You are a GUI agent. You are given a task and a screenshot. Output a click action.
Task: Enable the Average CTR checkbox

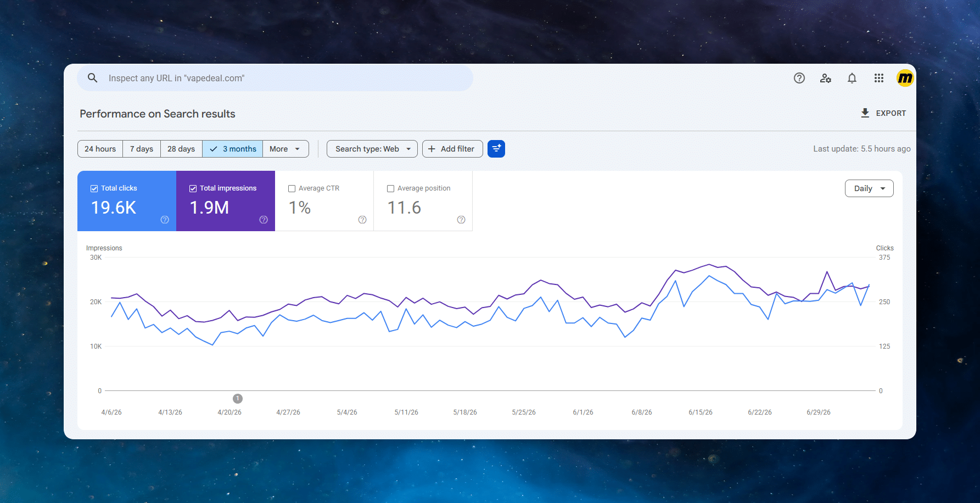[x=292, y=188]
